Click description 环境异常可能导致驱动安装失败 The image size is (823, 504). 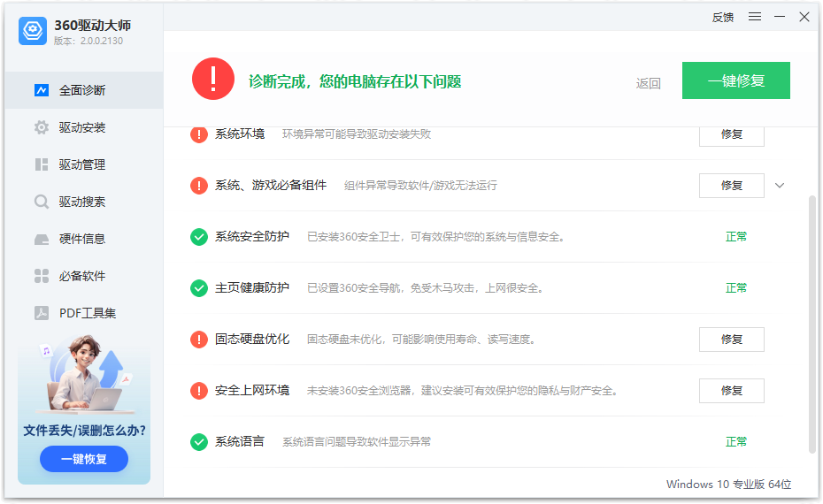[357, 134]
